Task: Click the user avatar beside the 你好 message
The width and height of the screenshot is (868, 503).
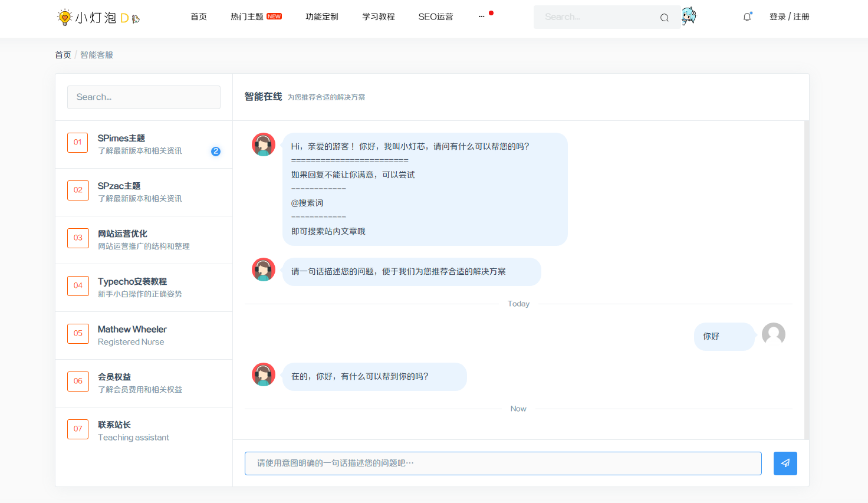Action: 773,334
